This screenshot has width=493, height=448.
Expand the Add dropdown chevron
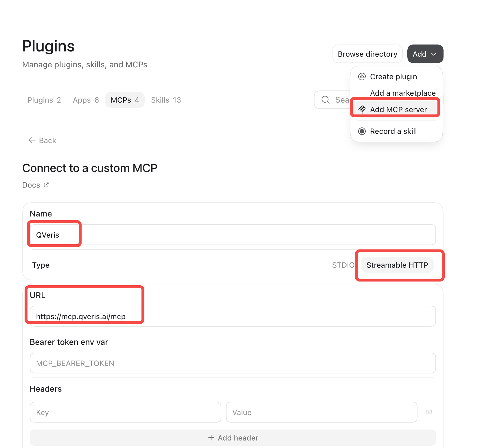point(434,54)
